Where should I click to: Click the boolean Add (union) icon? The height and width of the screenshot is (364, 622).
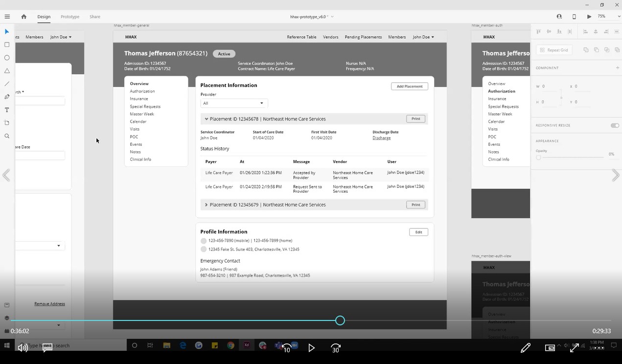pyautogui.click(x=586, y=50)
